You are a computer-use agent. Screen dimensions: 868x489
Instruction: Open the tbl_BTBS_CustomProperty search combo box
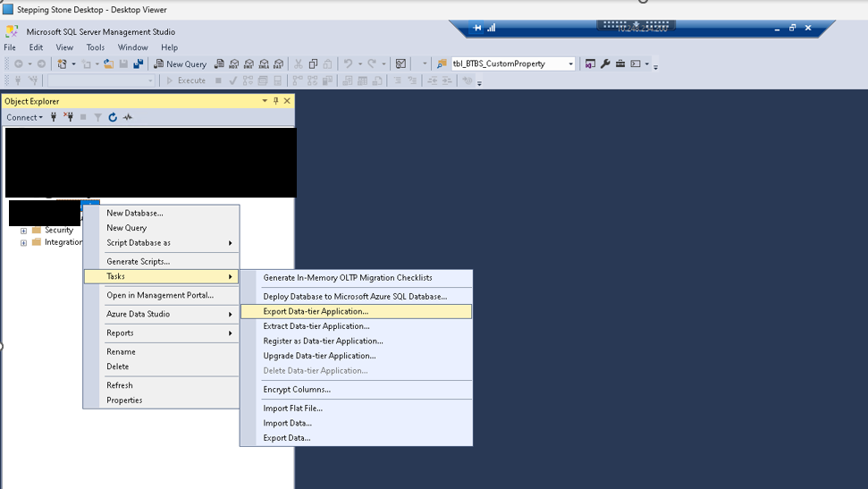coord(513,63)
